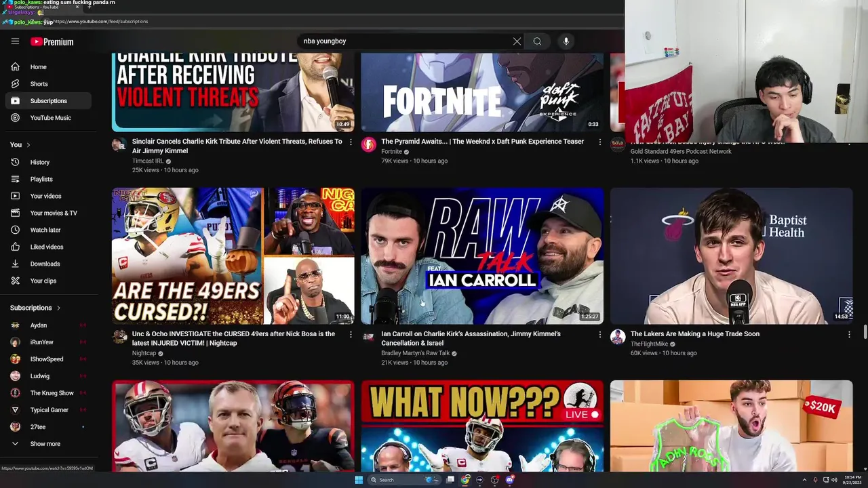868x488 pixels.
Task: Open History in sidebar
Action: 48,162
